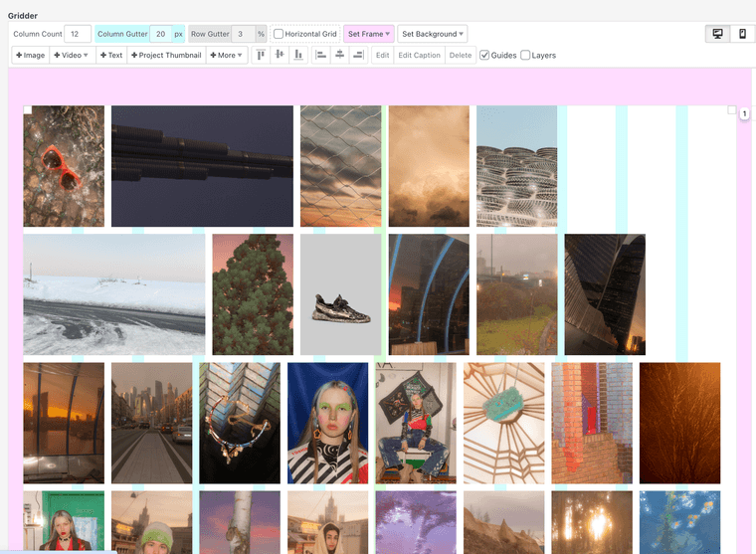Viewport: 756px width, 554px height.
Task: Switch to desktop preview mode
Action: tap(717, 34)
